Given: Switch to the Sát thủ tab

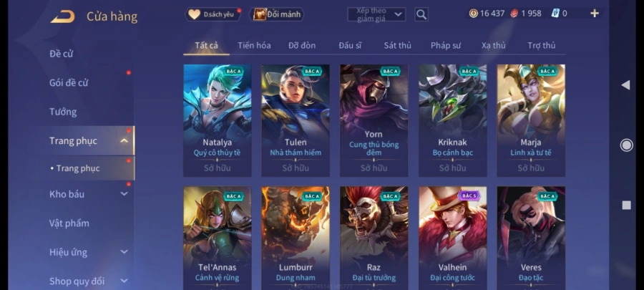Looking at the screenshot, I should [x=397, y=45].
